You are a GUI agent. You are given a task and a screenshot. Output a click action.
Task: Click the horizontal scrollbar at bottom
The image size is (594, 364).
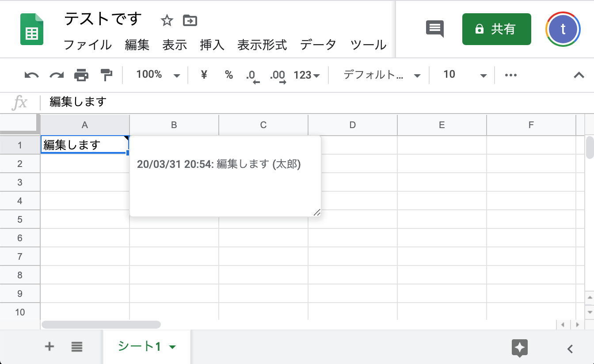[x=101, y=325]
